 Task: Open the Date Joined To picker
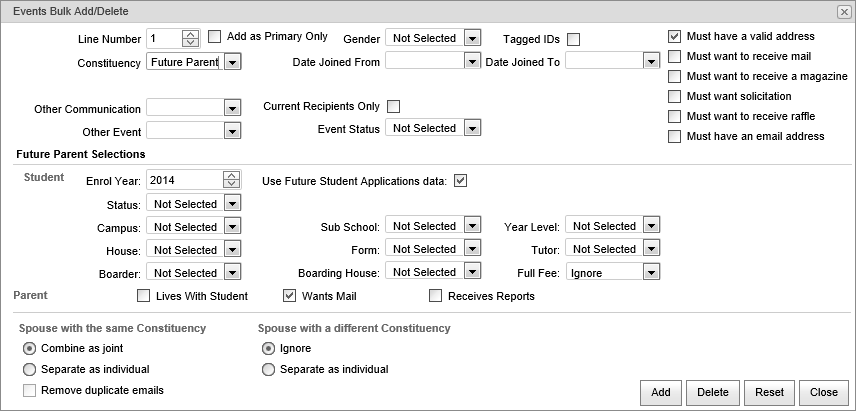pos(651,61)
